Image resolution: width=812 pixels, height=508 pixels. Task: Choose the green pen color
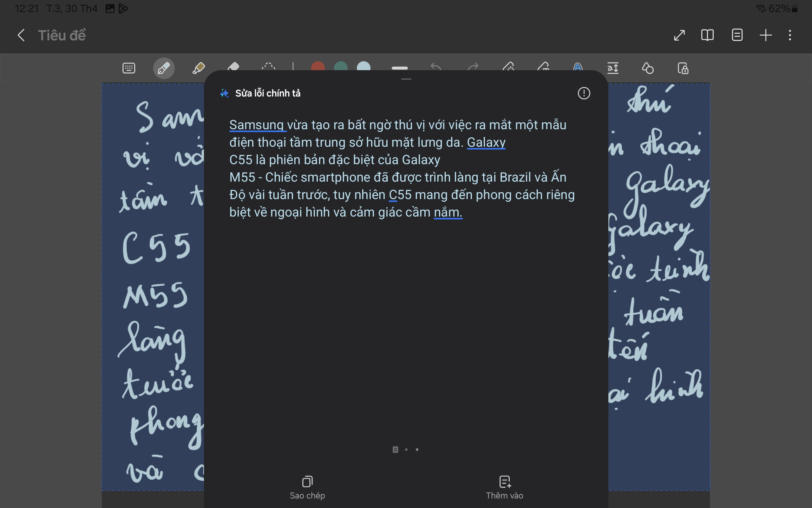[x=341, y=66]
